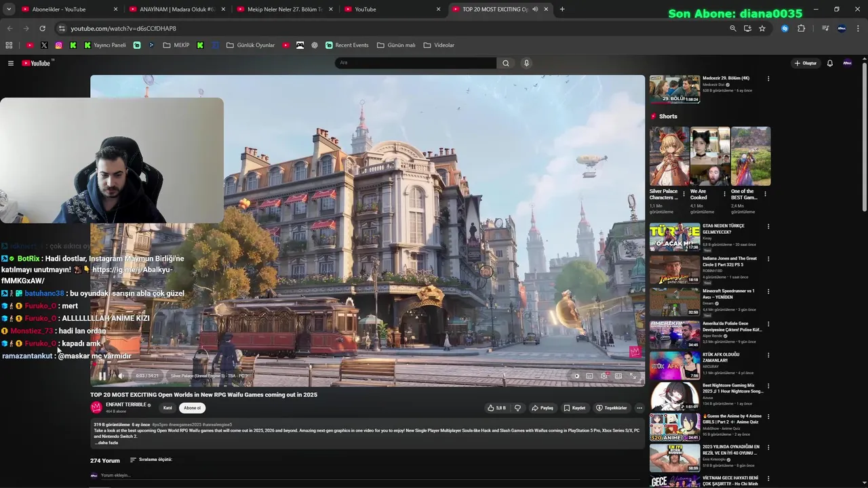Open zoom magnifier in address bar
The image size is (868, 488).
[x=732, y=28]
